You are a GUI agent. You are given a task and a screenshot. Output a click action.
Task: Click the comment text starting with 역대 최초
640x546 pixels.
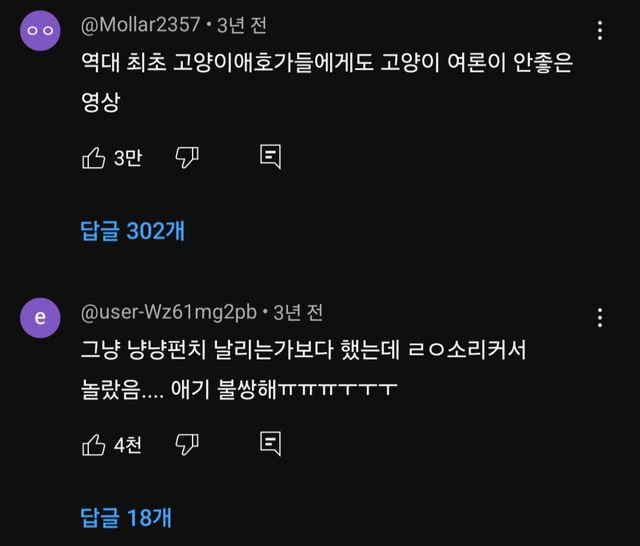point(330,64)
